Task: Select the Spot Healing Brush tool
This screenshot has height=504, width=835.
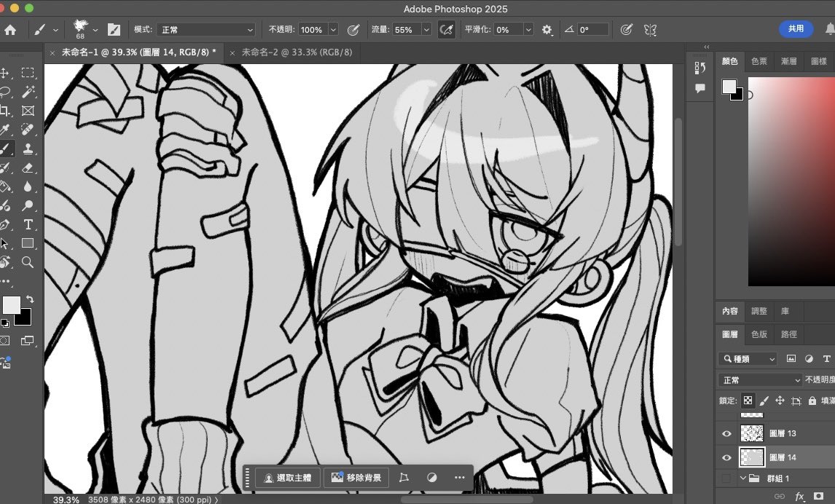Action: click(28, 130)
